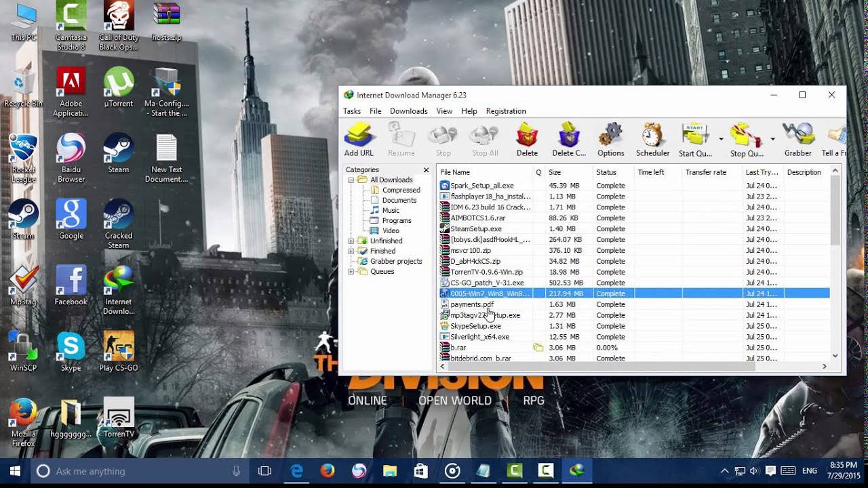Sort by the Transfer rate column header
The image size is (868, 488).
(712, 172)
